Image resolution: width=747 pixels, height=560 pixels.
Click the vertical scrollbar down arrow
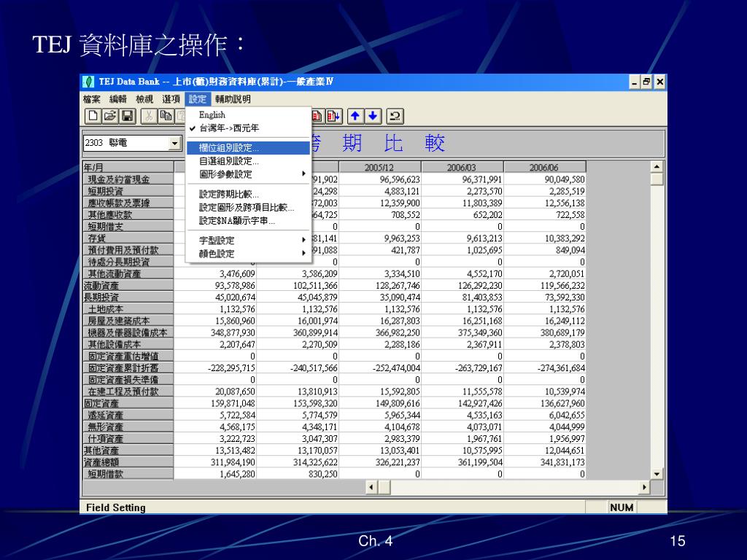pos(657,474)
